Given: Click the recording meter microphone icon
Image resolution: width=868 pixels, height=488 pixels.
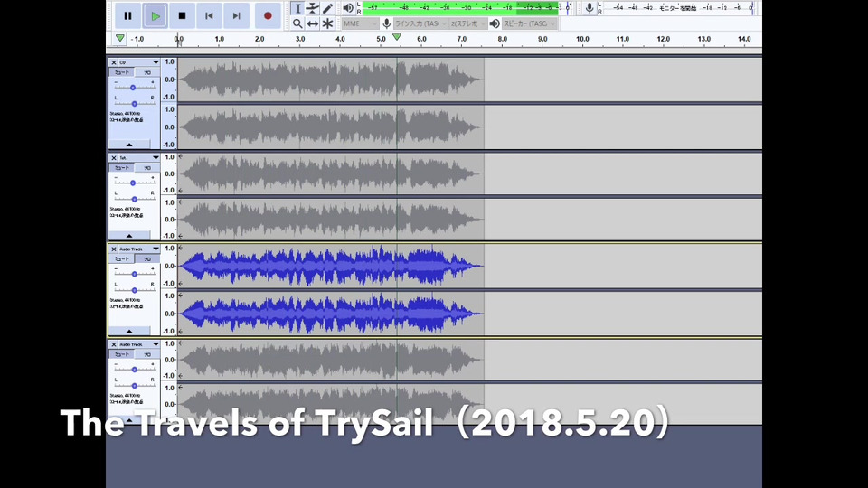Looking at the screenshot, I should click(589, 8).
